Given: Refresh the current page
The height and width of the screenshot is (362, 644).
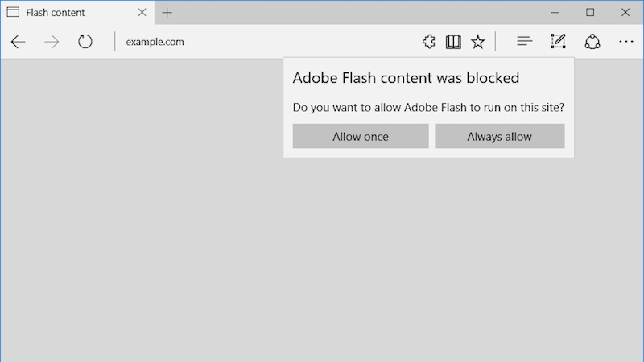Looking at the screenshot, I should [85, 42].
